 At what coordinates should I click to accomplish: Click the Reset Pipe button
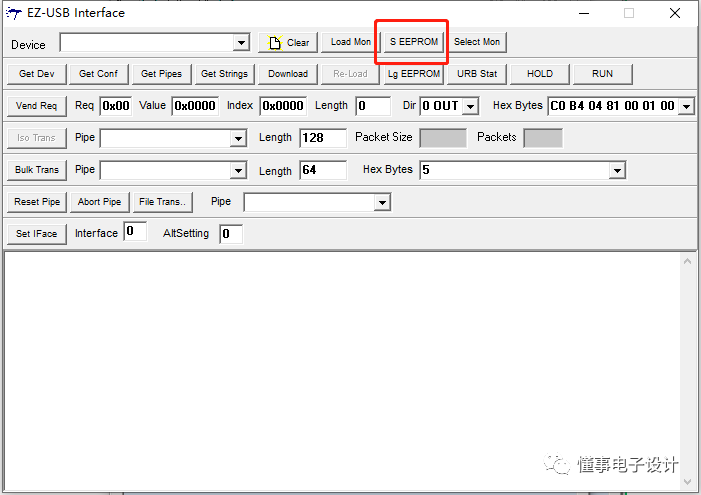(37, 202)
